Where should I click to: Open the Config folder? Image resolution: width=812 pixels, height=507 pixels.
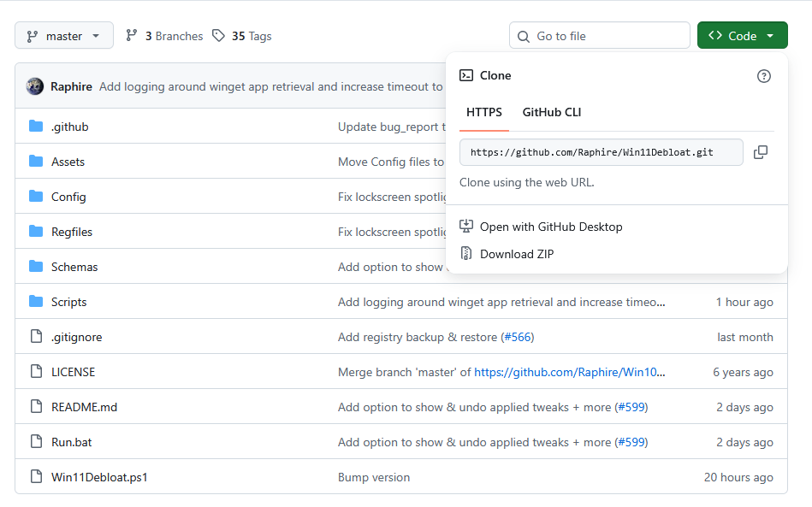pos(68,197)
